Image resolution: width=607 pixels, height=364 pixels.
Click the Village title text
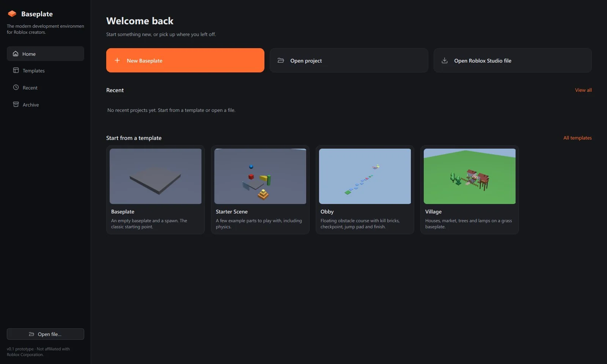433,212
